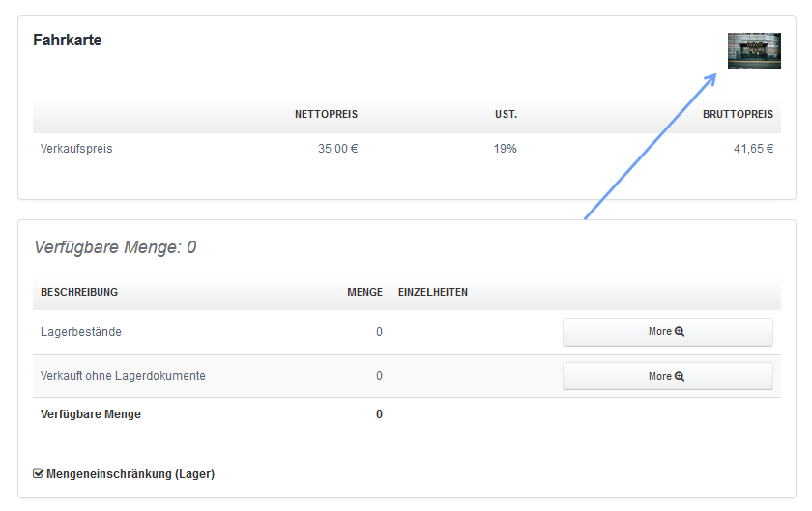Select the Lagerbestände row label
The image size is (812, 511).
coord(81,332)
